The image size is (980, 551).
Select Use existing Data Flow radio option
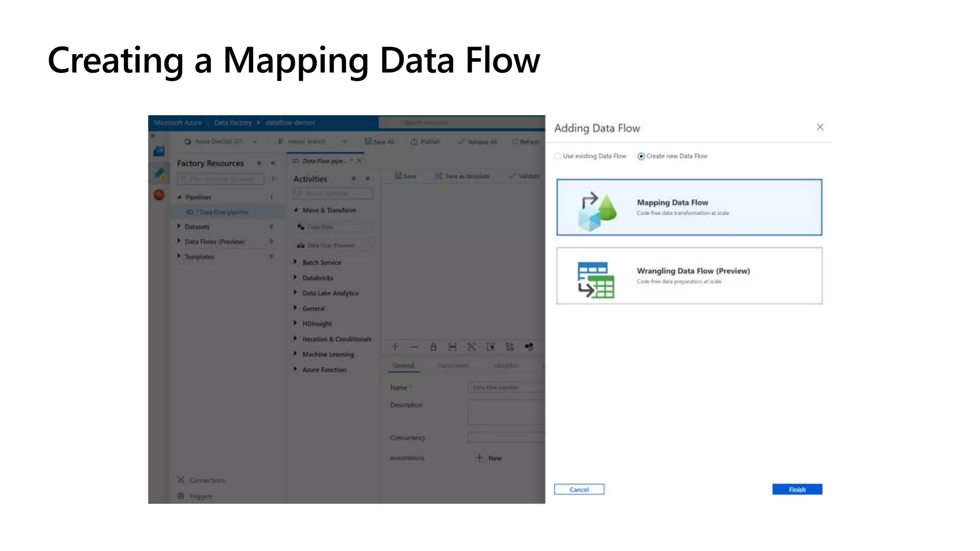(558, 156)
